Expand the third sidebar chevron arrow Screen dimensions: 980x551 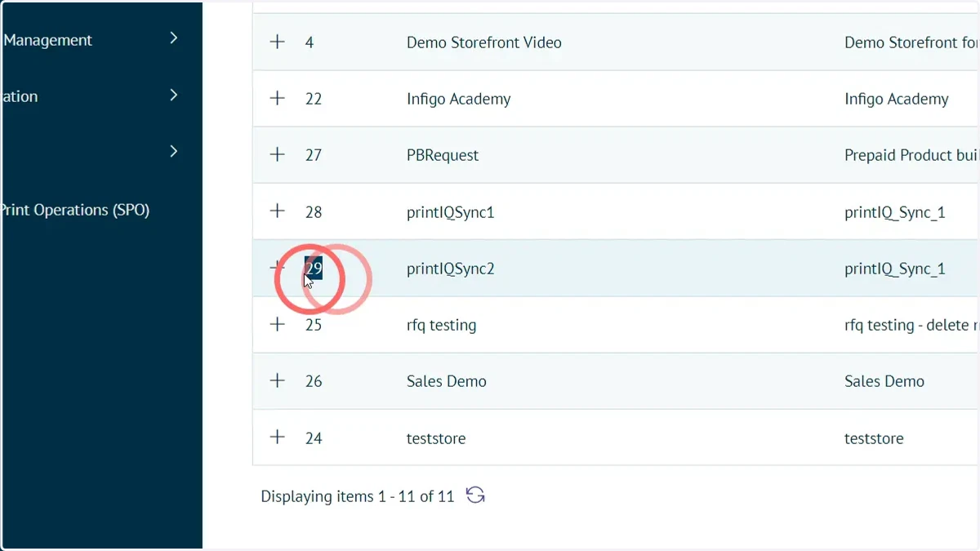[173, 151]
